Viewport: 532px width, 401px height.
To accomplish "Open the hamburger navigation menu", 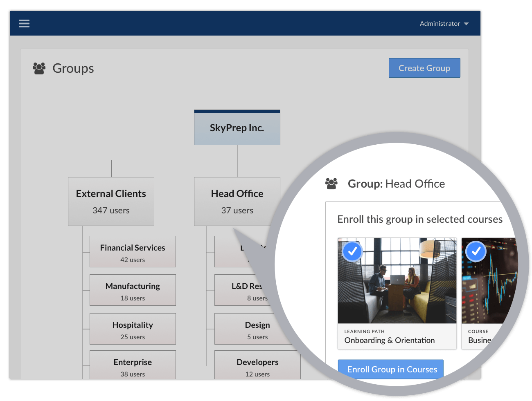I will tap(24, 23).
